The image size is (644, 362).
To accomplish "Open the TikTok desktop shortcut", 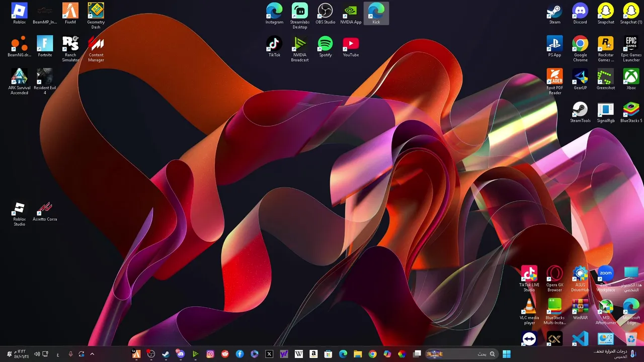I will coord(274,46).
